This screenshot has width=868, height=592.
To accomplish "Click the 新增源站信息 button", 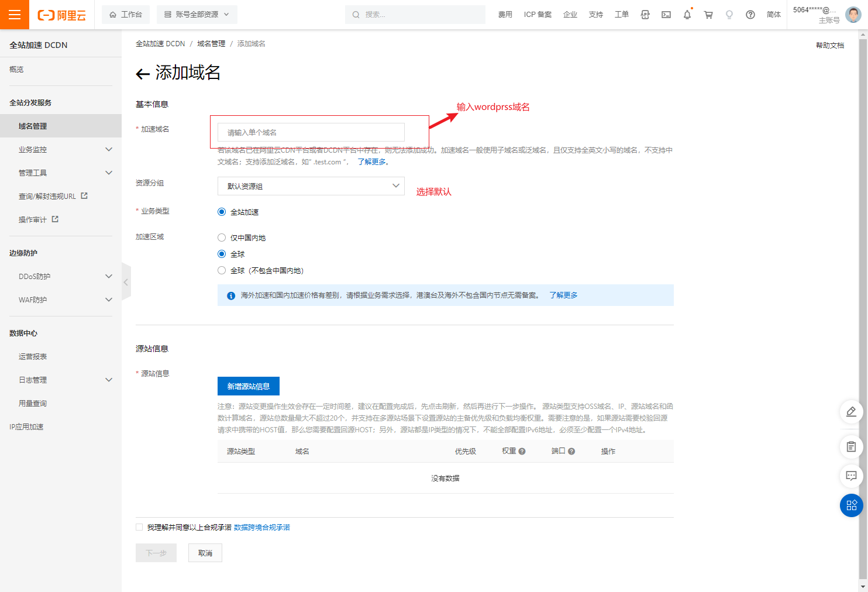I will pyautogui.click(x=248, y=386).
